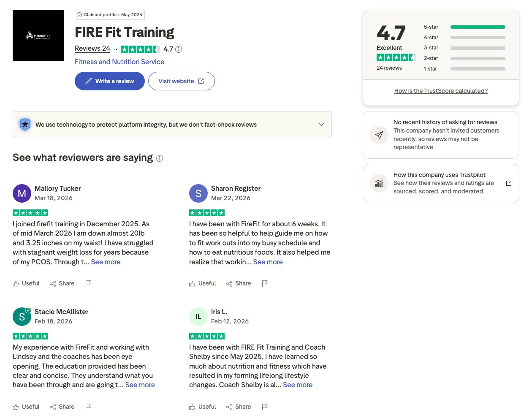The image size is (532, 418).
Task: Open Sharon Register's profile avatar
Action: [198, 193]
